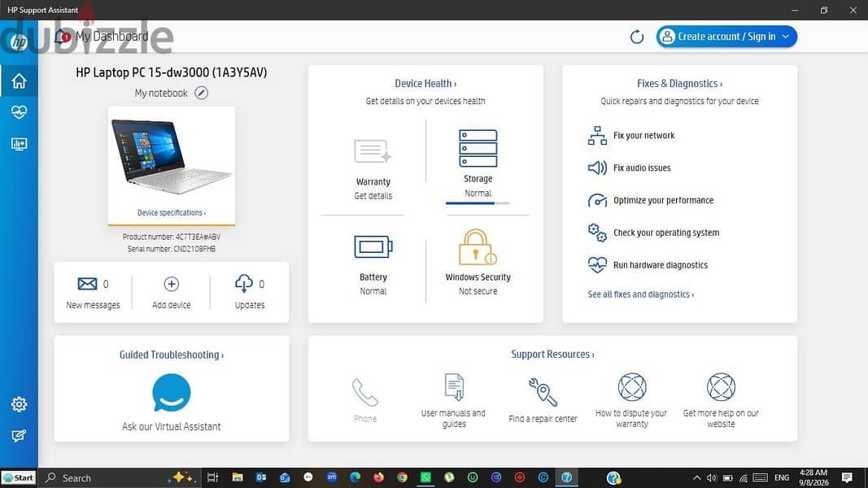
Task: Edit the My notebook nickname
Action: pos(202,93)
